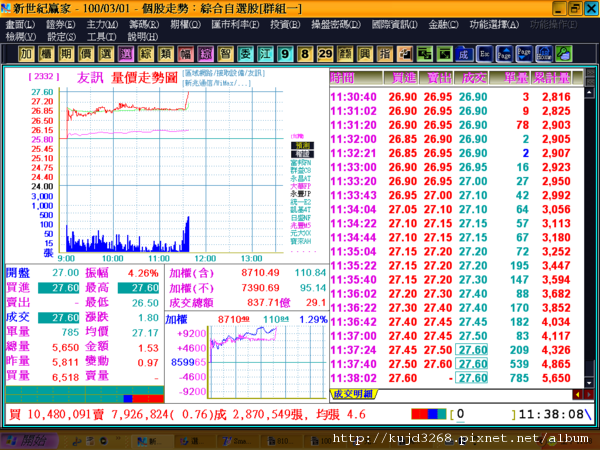Click the 櫃 (OTC) toolbar icon

(46, 54)
